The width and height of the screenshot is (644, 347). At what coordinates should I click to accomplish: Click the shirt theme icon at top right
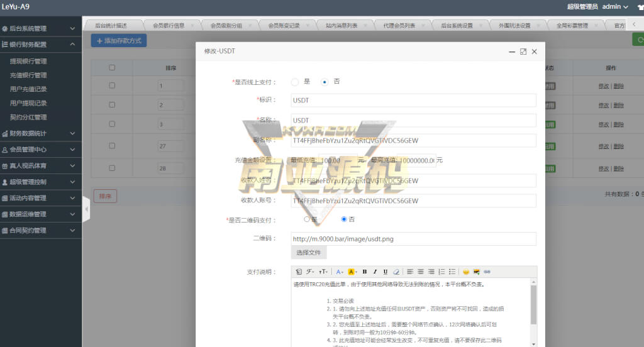coord(640,7)
